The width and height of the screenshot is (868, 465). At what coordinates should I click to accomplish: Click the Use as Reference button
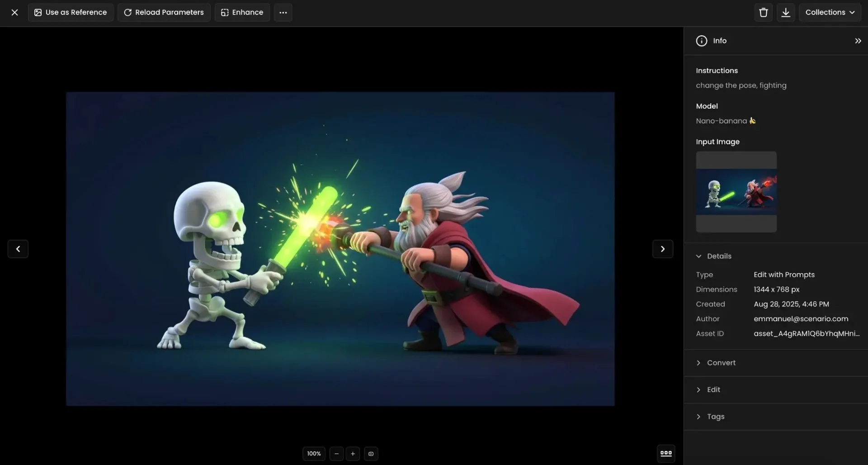click(x=71, y=12)
